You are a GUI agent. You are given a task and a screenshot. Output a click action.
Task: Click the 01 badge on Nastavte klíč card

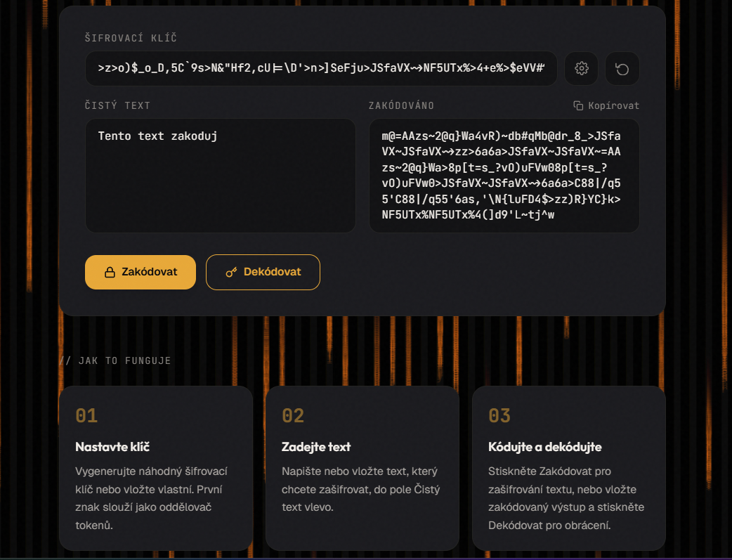tap(87, 416)
